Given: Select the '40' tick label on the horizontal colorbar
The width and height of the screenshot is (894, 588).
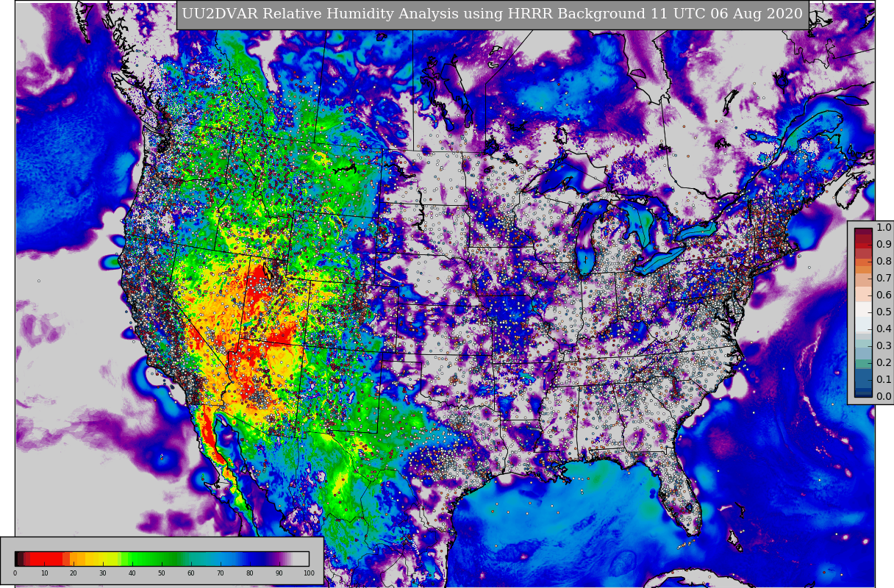Looking at the screenshot, I should [x=132, y=573].
